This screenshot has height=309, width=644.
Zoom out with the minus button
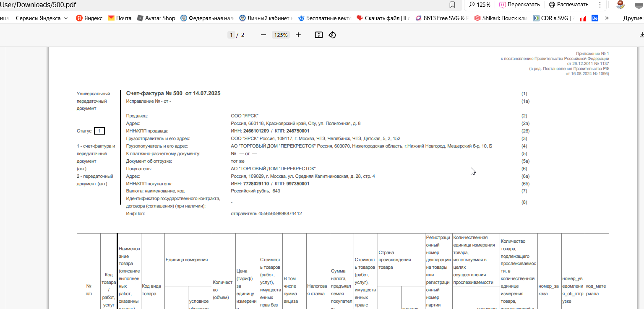[263, 35]
